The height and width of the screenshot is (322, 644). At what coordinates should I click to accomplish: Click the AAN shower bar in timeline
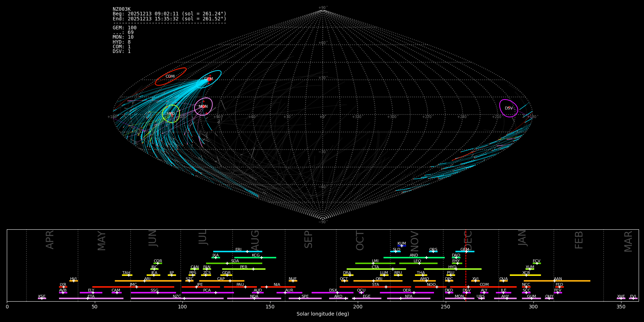(557, 281)
